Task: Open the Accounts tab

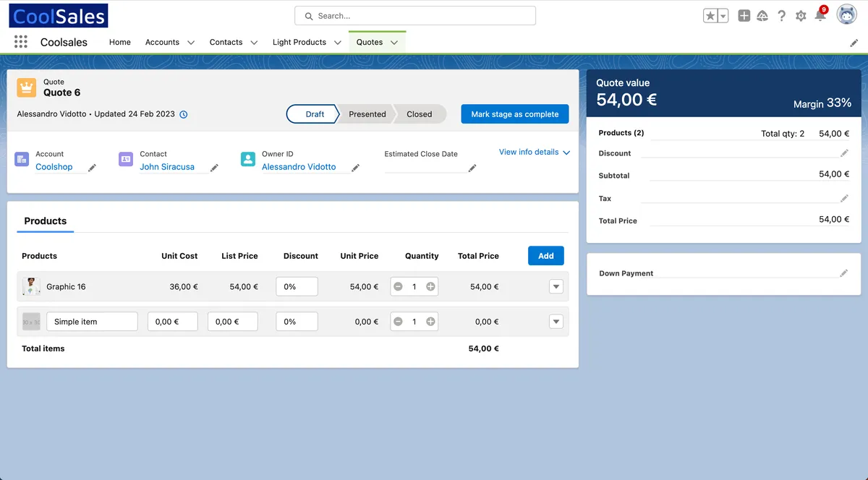Action: point(162,42)
